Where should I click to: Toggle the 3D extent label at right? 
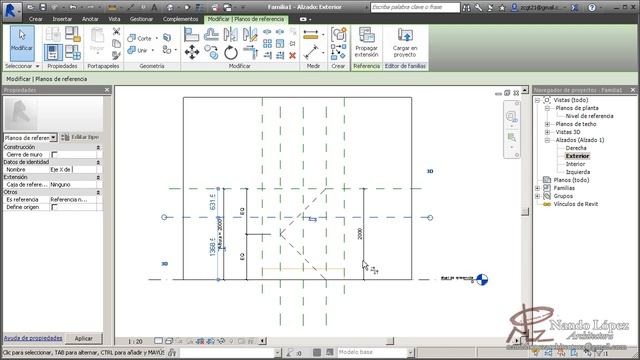[430, 171]
